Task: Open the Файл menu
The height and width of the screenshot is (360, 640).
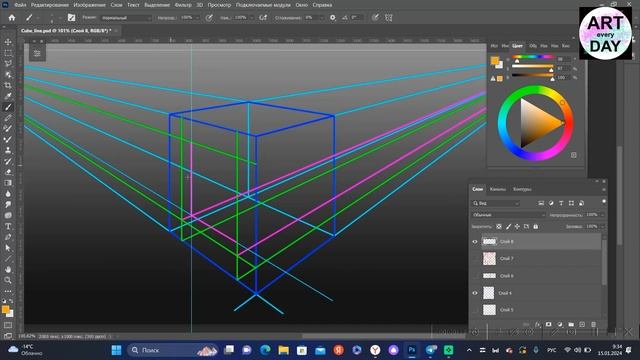Action: pyautogui.click(x=20, y=5)
